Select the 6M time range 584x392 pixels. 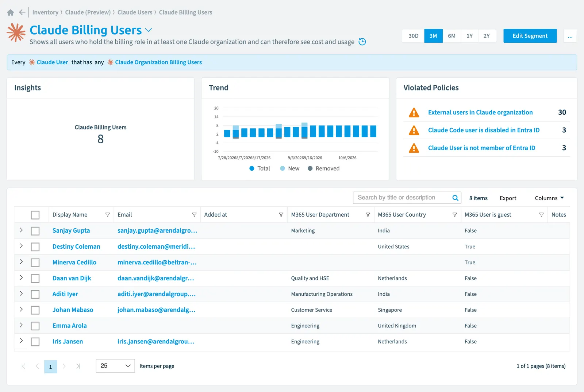(x=452, y=36)
